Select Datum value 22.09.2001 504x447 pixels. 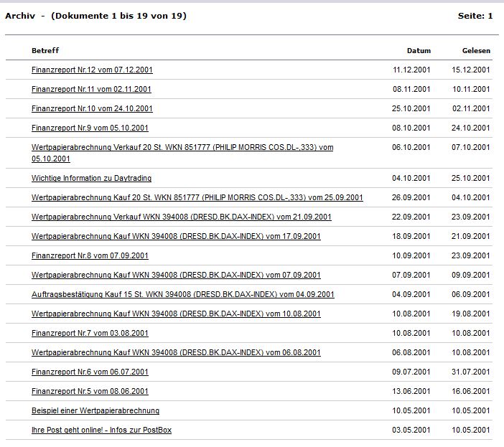pyautogui.click(x=411, y=217)
